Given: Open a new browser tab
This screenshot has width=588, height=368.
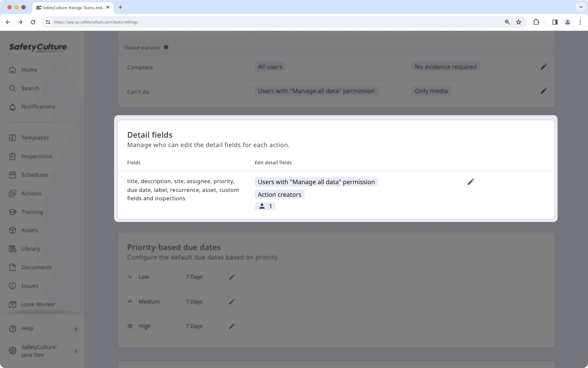Looking at the screenshot, I should click(x=120, y=7).
